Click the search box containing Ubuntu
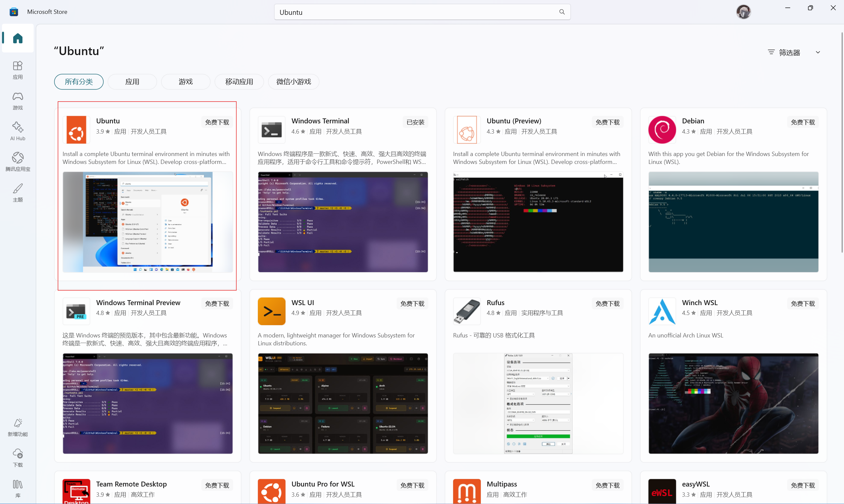This screenshot has height=504, width=844. pyautogui.click(x=422, y=12)
